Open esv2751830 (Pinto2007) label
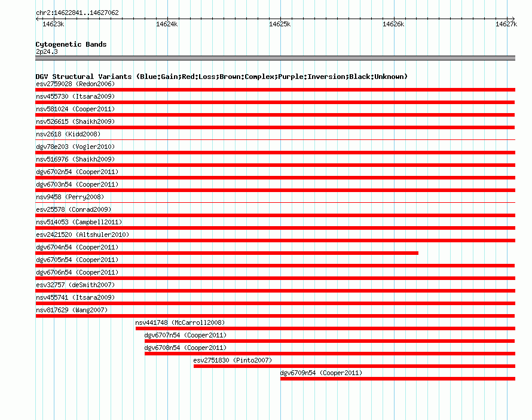Screen dimensions: 532x420 (233, 360)
